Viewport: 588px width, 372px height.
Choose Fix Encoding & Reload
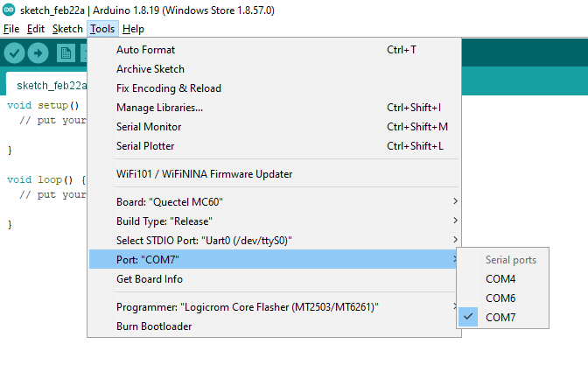(x=275, y=88)
